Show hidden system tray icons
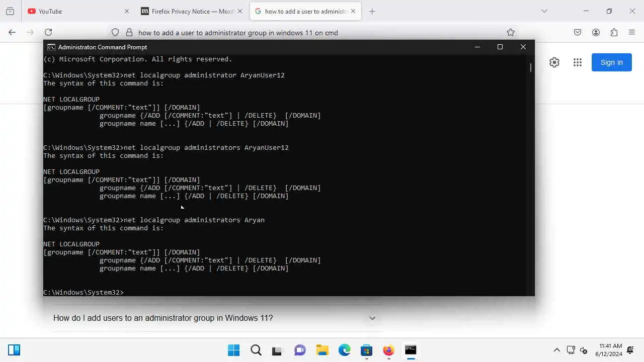644x362 pixels. click(557, 350)
